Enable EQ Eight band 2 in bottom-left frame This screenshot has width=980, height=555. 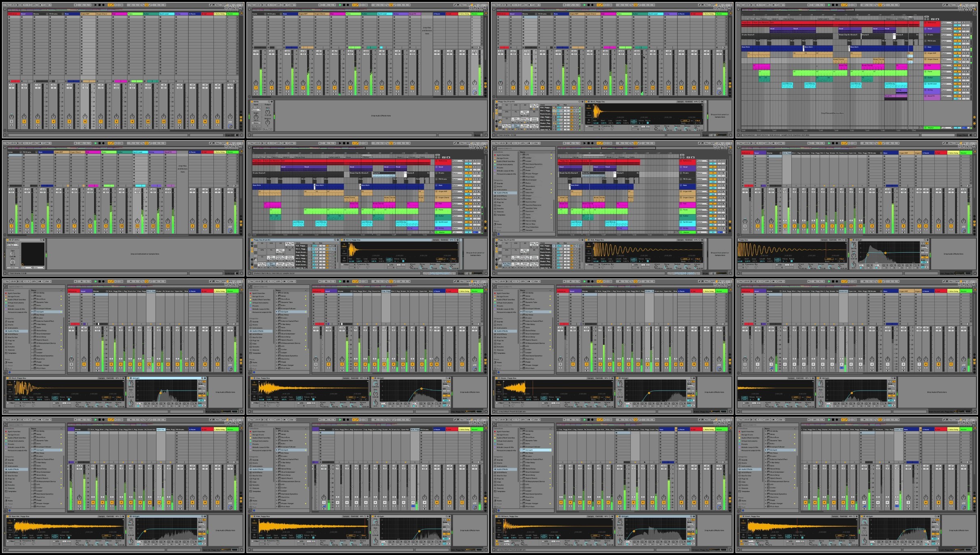146,544
